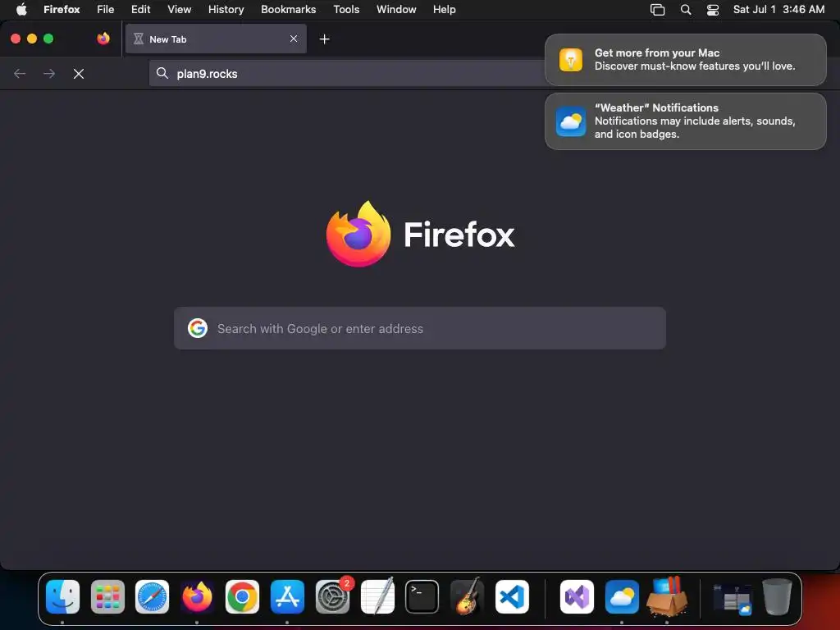Open the Tools menu
The image size is (840, 630).
coord(347,9)
